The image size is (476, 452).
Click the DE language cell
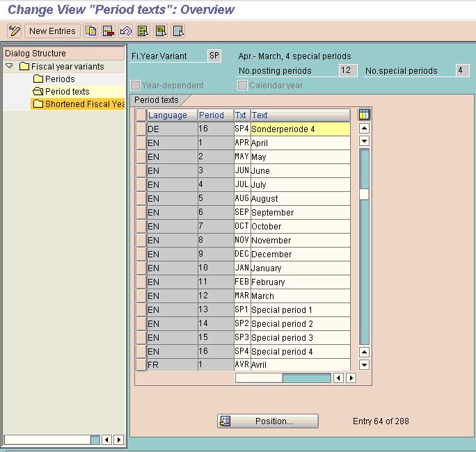click(x=172, y=129)
